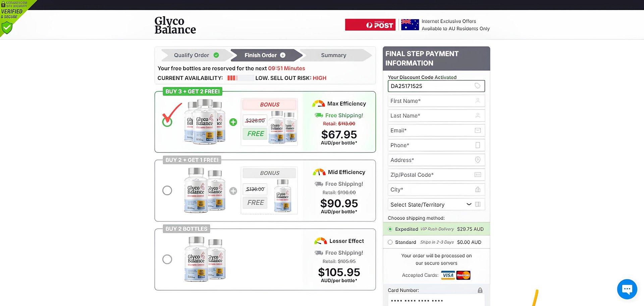This screenshot has width=644, height=306.
Task: Click the map pin icon in Address field
Action: coord(478,160)
